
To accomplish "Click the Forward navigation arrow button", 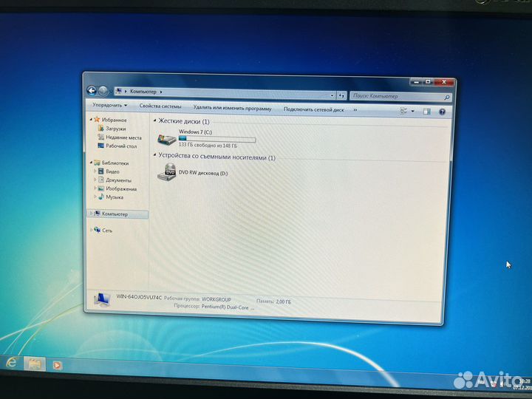I will [103, 91].
